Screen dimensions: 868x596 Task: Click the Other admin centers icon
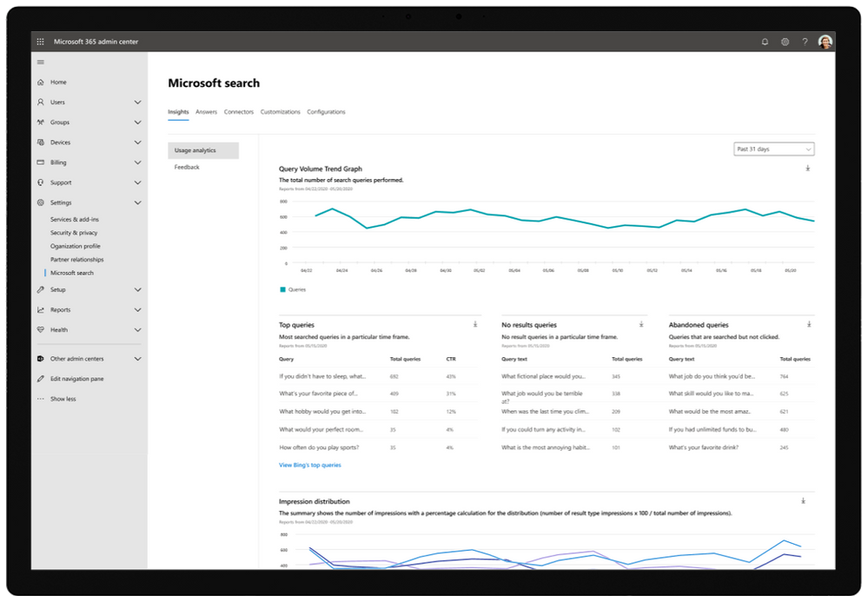coord(41,359)
